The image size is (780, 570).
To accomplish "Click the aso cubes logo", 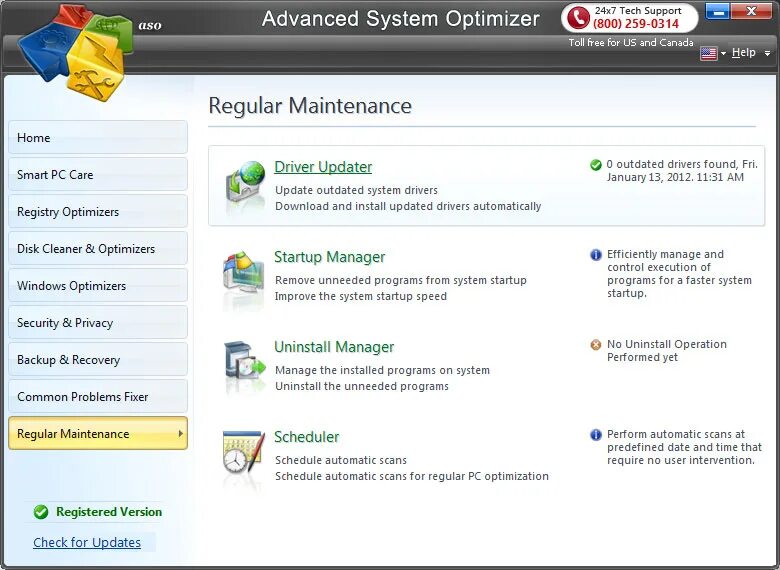I will click(x=76, y=52).
